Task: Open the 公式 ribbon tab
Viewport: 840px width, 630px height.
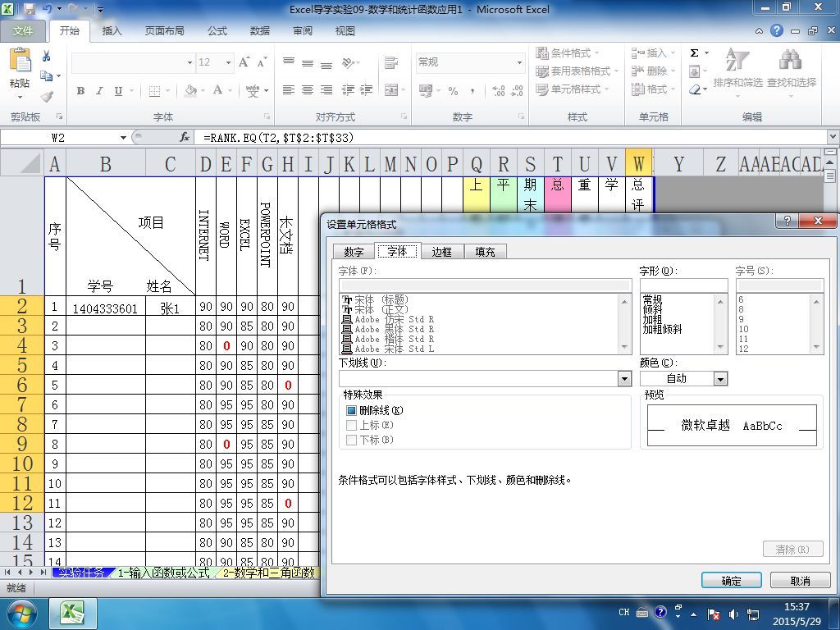Action: pyautogui.click(x=217, y=31)
